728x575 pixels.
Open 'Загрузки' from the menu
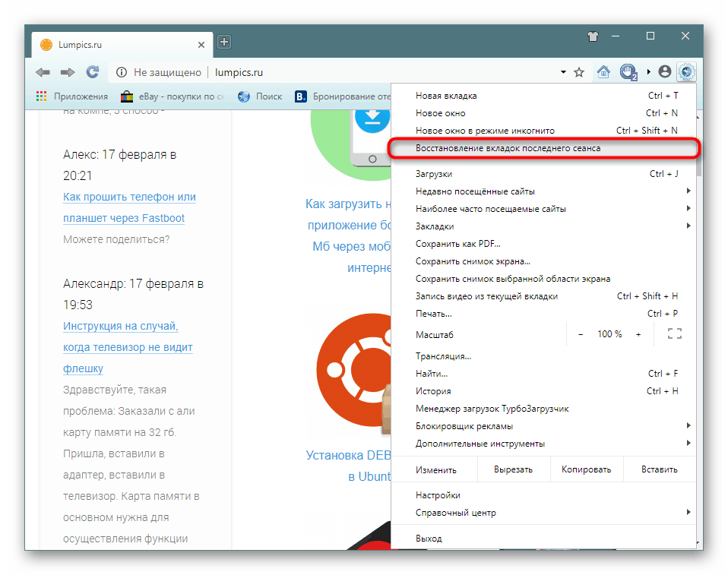pyautogui.click(x=543, y=174)
